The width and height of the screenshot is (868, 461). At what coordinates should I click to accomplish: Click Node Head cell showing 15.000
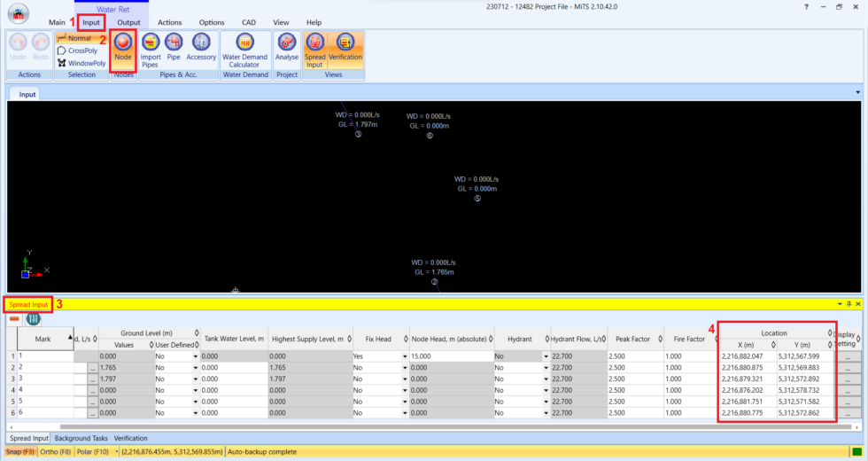point(450,356)
